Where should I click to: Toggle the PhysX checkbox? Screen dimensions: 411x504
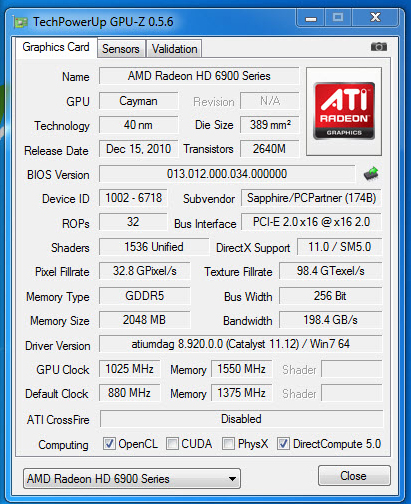228,444
